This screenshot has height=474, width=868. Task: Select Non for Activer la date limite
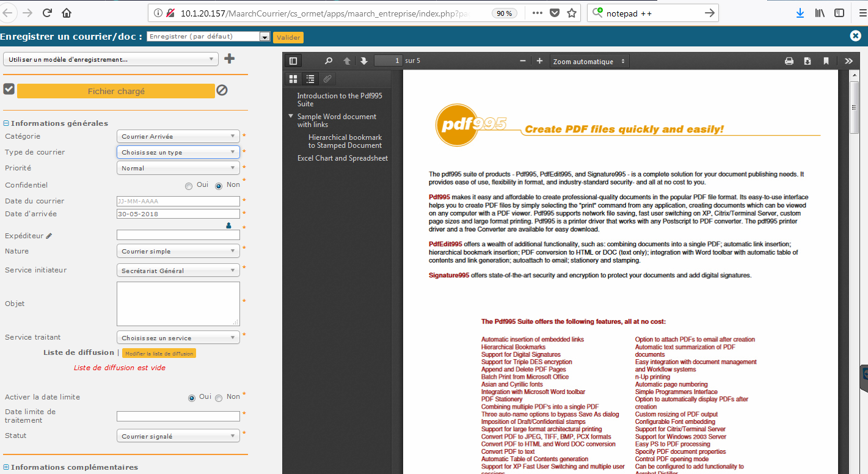point(219,398)
